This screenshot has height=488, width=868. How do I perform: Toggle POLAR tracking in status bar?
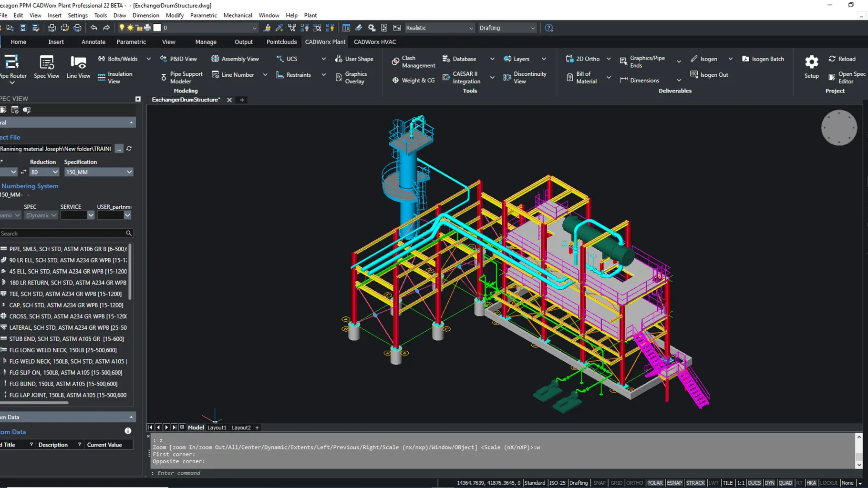click(x=655, y=483)
